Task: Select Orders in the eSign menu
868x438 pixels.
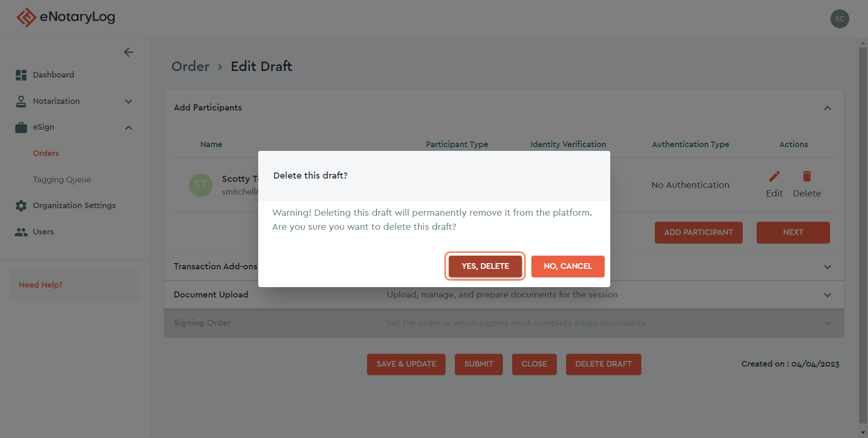Action: pyautogui.click(x=46, y=153)
